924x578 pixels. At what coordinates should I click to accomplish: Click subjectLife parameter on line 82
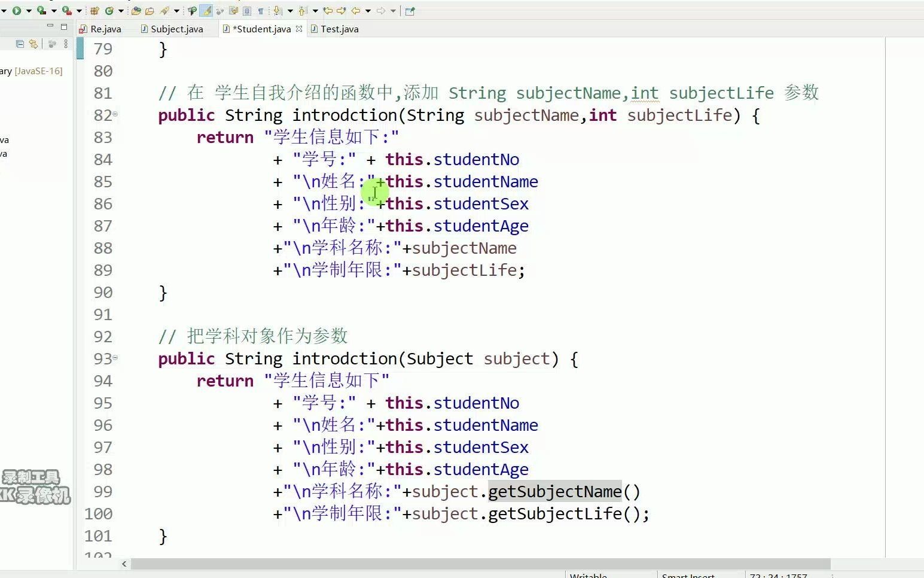click(x=679, y=115)
